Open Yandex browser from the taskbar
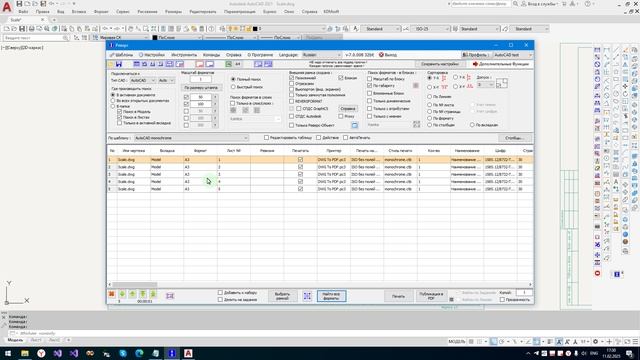This screenshot has width=640, height=360. point(41,353)
